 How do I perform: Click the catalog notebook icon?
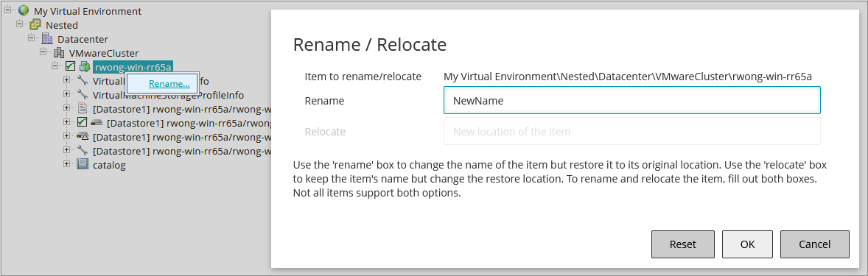click(83, 165)
